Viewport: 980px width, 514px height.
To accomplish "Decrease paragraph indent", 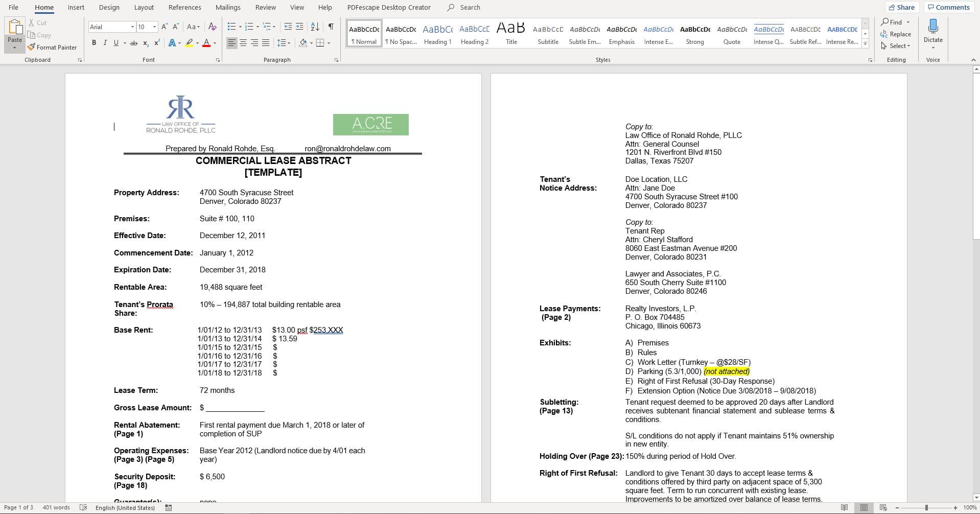I will (x=288, y=27).
